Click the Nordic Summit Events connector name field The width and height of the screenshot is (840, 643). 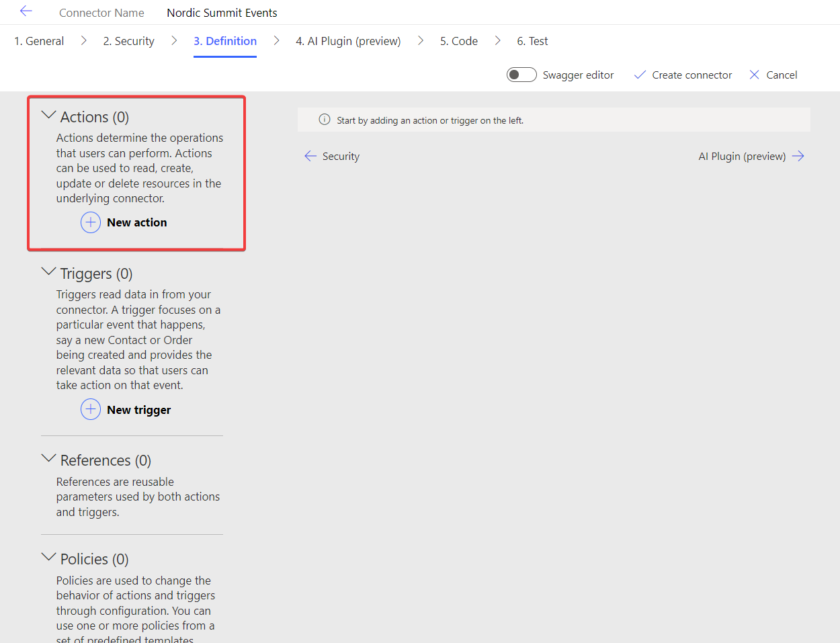pyautogui.click(x=222, y=13)
